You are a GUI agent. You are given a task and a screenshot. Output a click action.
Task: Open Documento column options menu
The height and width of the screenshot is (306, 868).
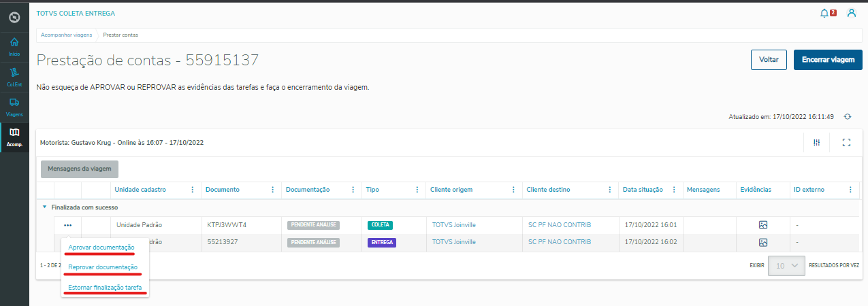(273, 190)
